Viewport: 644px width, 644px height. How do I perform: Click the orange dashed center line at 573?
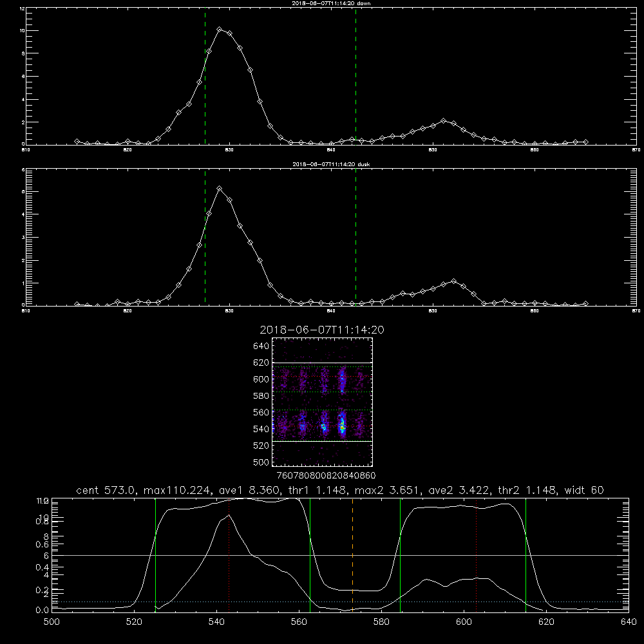pos(352,554)
